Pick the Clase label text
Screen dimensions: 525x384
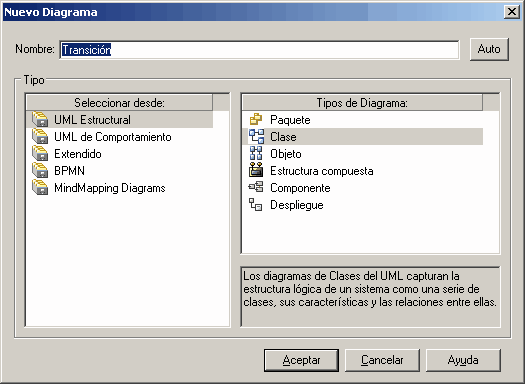[x=283, y=137]
